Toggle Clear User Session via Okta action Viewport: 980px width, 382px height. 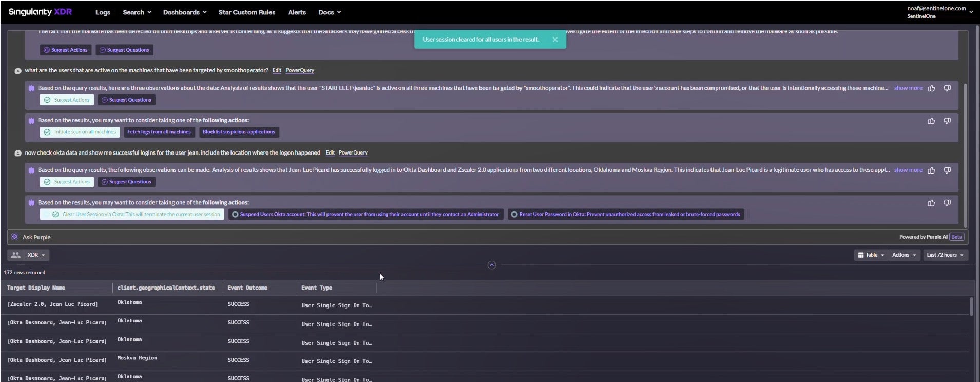click(x=132, y=214)
